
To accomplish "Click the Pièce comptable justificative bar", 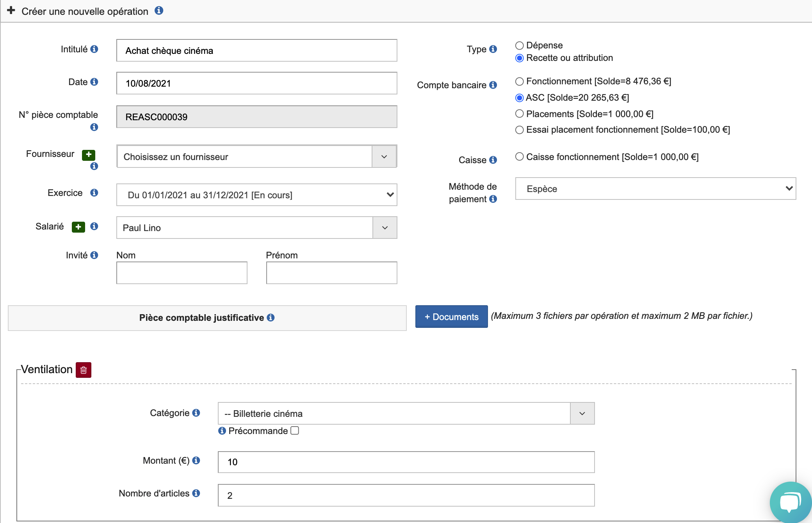I will click(207, 318).
